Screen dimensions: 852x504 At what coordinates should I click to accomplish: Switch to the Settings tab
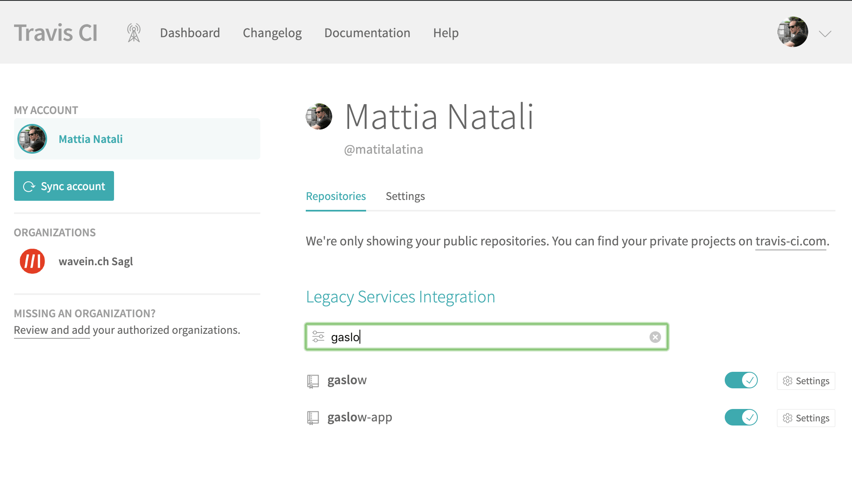[405, 196]
